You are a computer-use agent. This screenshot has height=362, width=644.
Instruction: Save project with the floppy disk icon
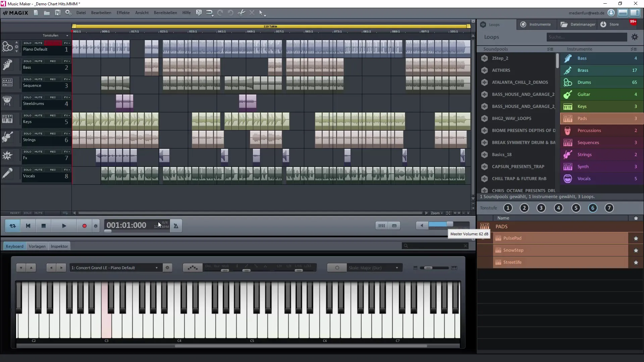[58, 13]
